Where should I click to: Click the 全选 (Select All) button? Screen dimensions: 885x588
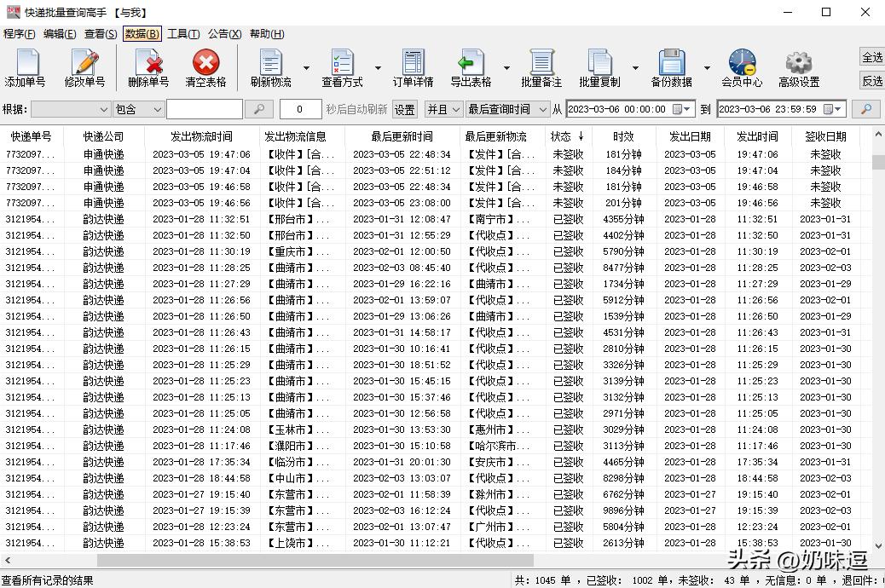pyautogui.click(x=871, y=57)
